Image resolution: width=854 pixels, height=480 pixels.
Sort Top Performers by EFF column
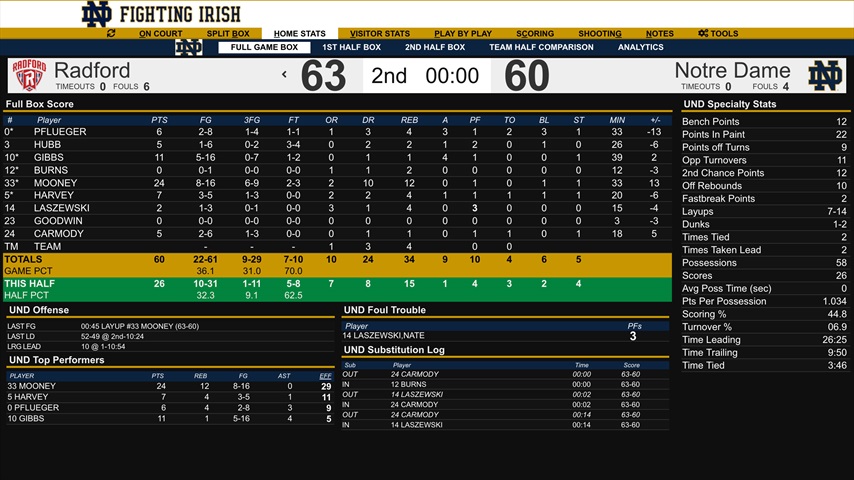tap(325, 376)
